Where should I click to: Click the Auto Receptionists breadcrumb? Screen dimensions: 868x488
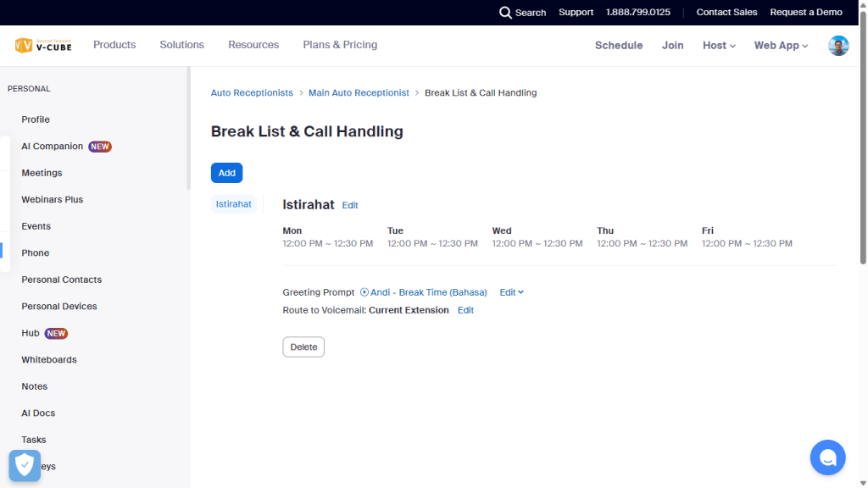coord(251,92)
